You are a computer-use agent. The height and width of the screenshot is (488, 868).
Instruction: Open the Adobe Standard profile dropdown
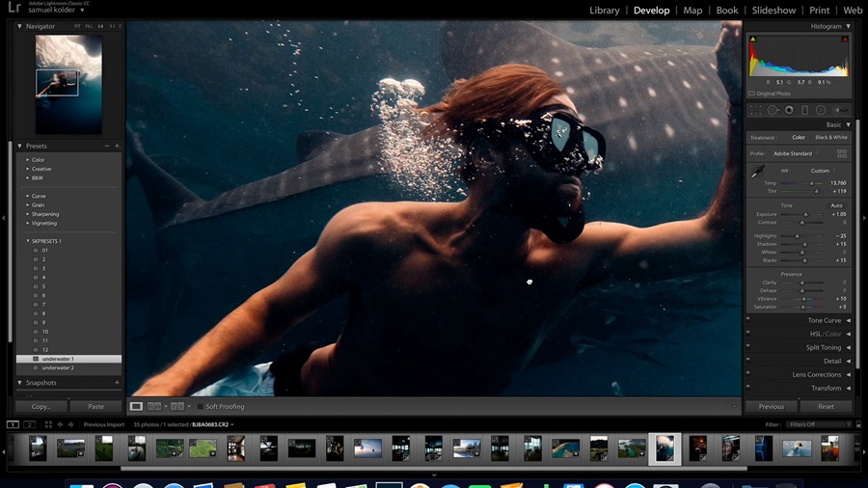click(796, 153)
